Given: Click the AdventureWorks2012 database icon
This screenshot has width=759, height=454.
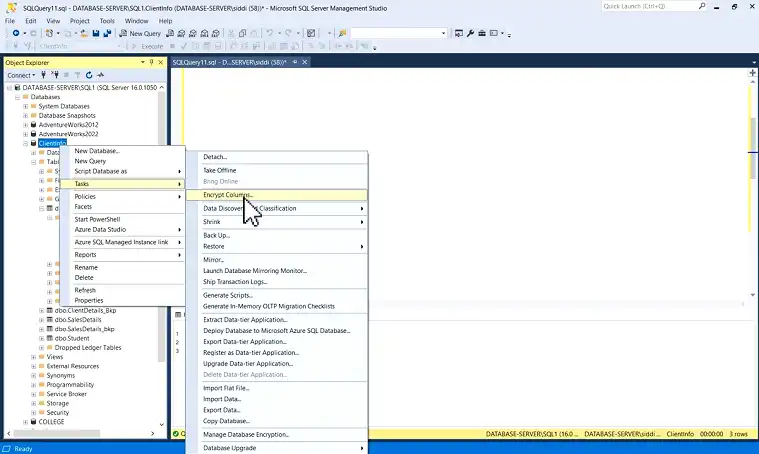Looking at the screenshot, I should pos(33,125).
